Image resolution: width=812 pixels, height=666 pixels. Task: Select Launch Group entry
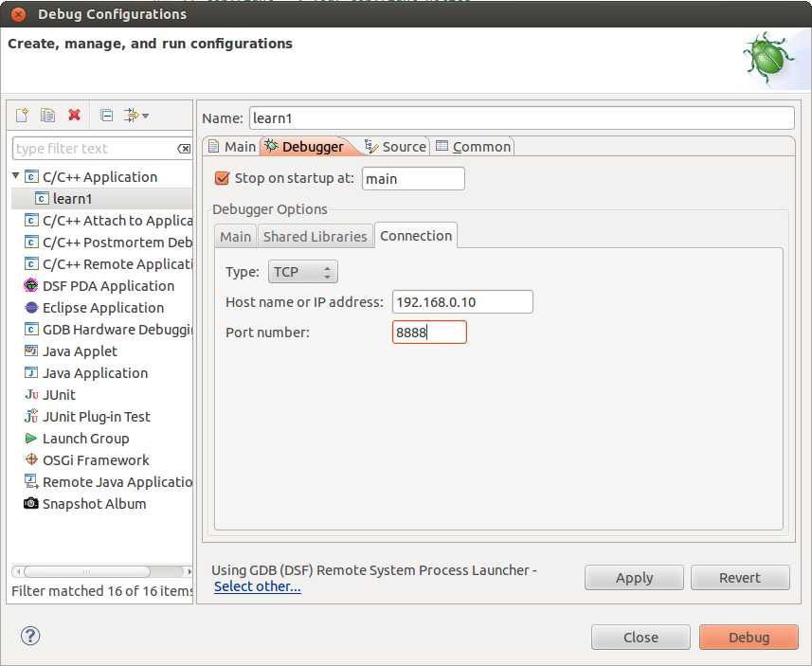(x=86, y=438)
